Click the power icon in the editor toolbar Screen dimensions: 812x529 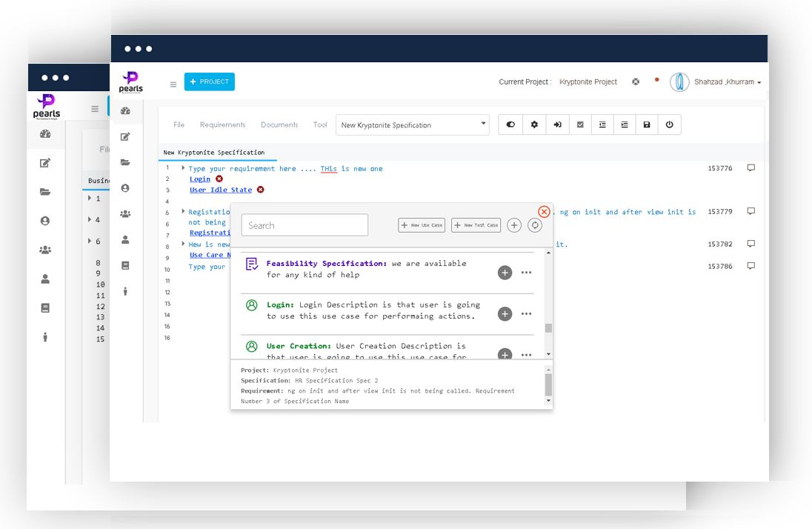tap(669, 125)
